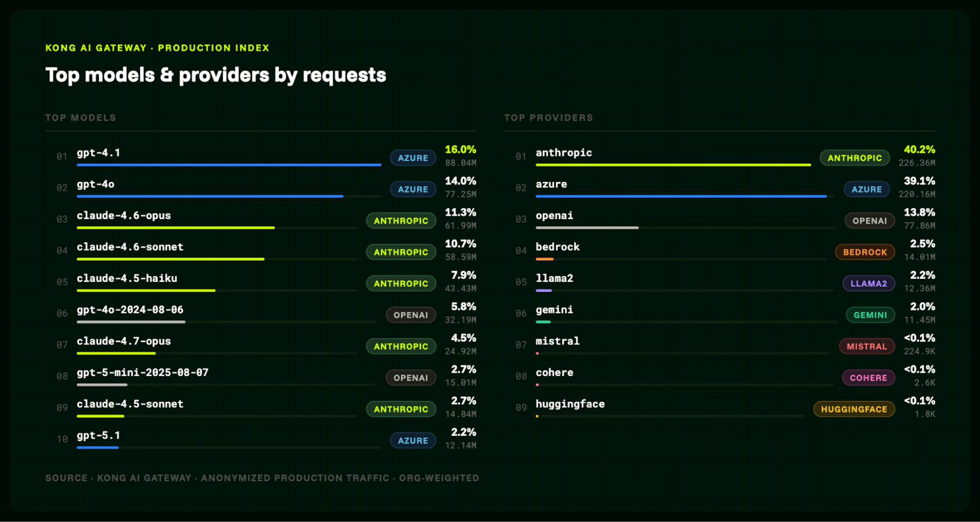This screenshot has height=522, width=980.
Task: Select the 12.14M request count for gpt-5.1
Action: pos(461,445)
